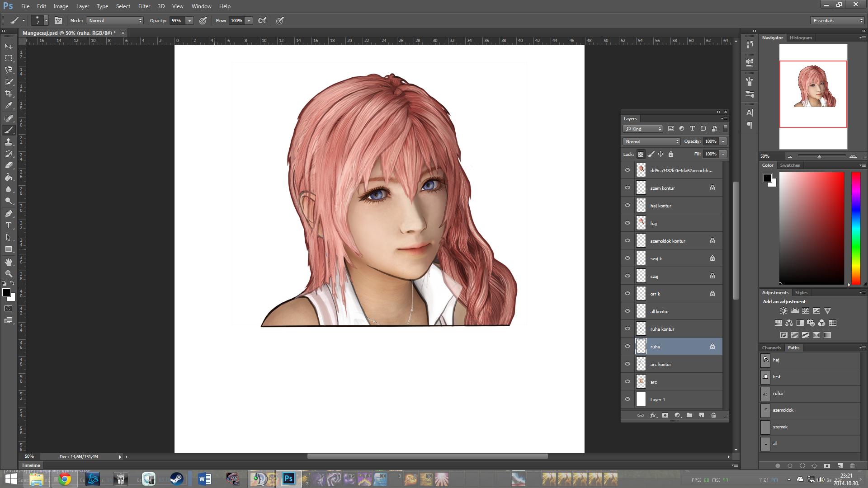Toggle lock transparent pixels
The height and width of the screenshot is (488, 868).
[641, 154]
